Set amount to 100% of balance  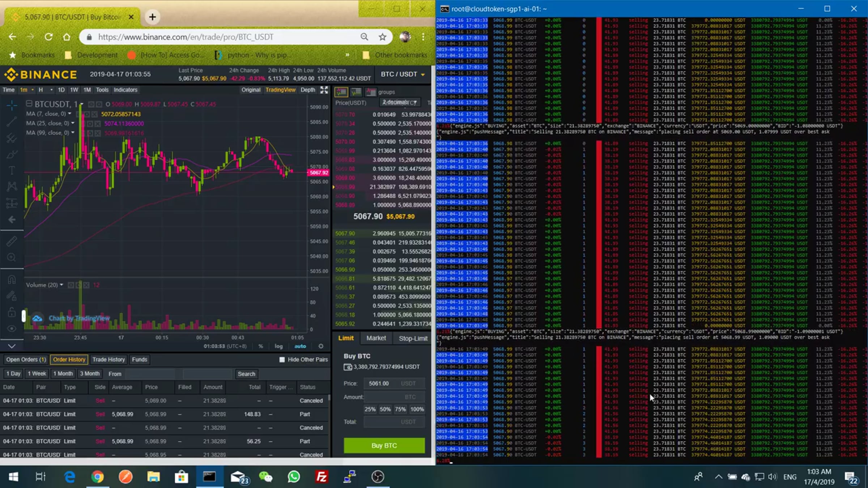[x=417, y=409]
